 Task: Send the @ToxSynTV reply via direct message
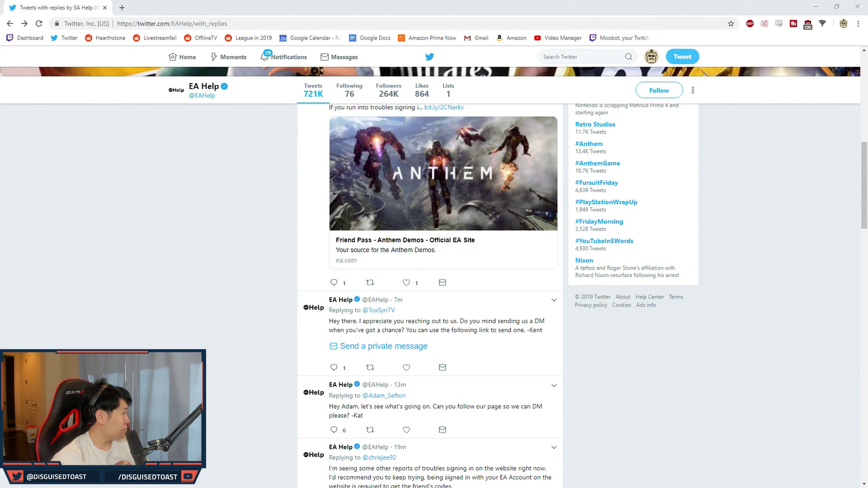443,367
